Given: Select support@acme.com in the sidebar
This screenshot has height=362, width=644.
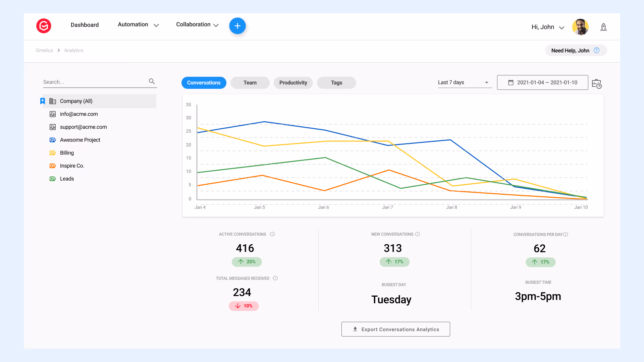Looking at the screenshot, I should [83, 127].
